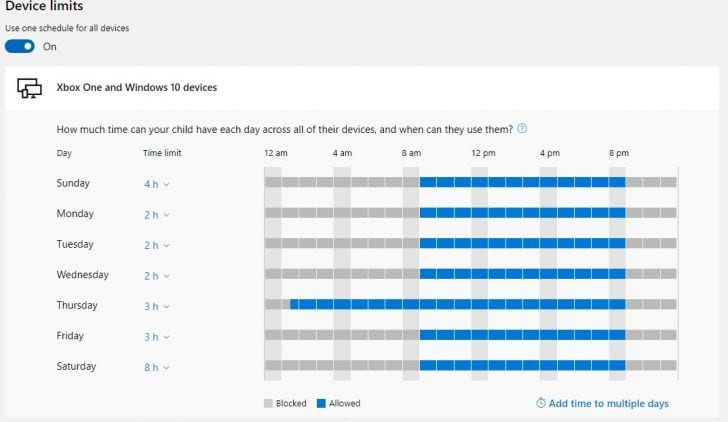Screen dimensions: 728x422
Task: Open Sunday's 4 h time limit dropdown
Action: tap(156, 184)
